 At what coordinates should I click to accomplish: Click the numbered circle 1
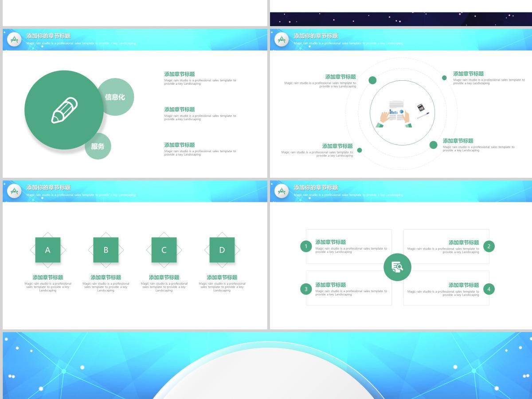tap(306, 246)
